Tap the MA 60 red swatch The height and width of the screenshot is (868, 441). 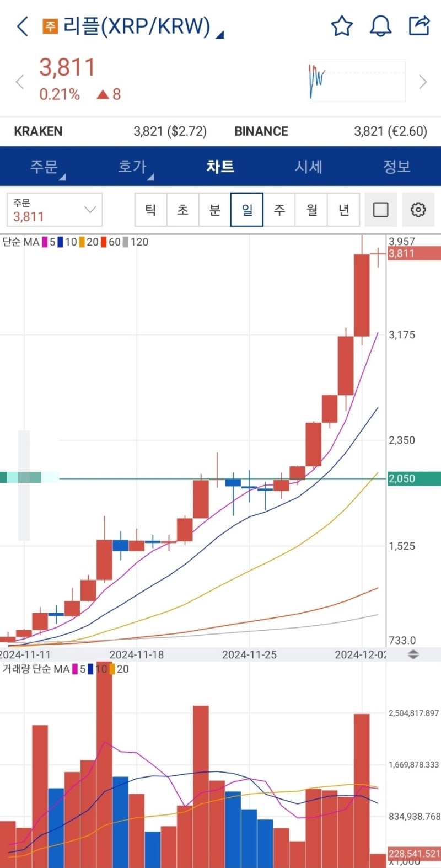click(103, 242)
